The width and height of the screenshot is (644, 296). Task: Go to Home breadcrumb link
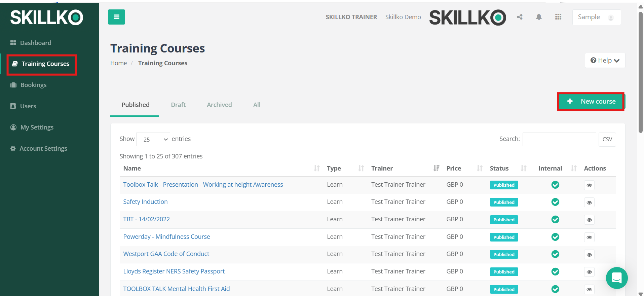point(119,63)
